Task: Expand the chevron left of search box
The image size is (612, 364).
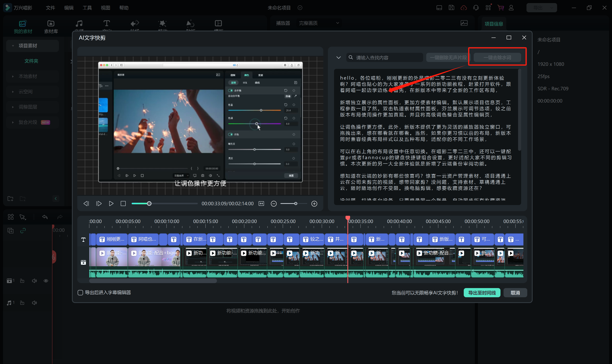Action: pyautogui.click(x=338, y=58)
